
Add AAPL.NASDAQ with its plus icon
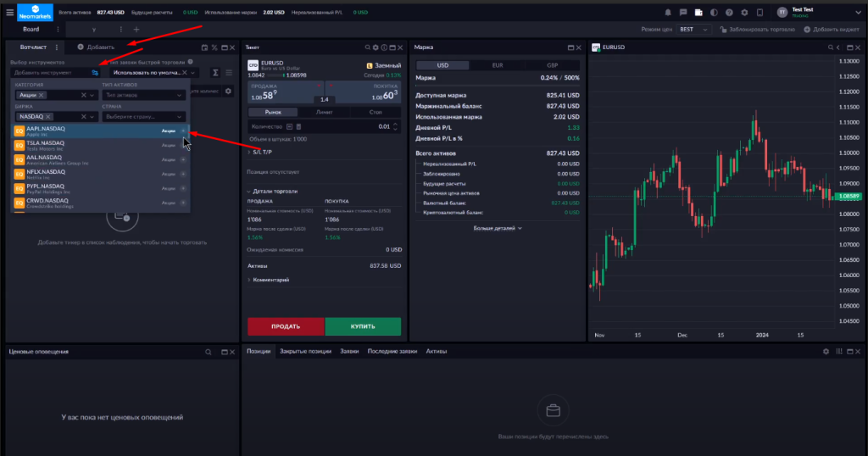click(183, 131)
